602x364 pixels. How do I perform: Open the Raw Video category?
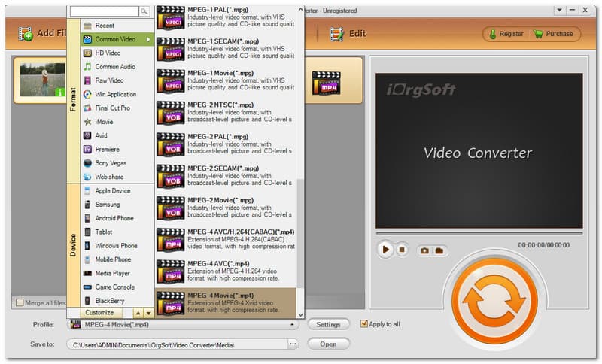[x=117, y=80]
